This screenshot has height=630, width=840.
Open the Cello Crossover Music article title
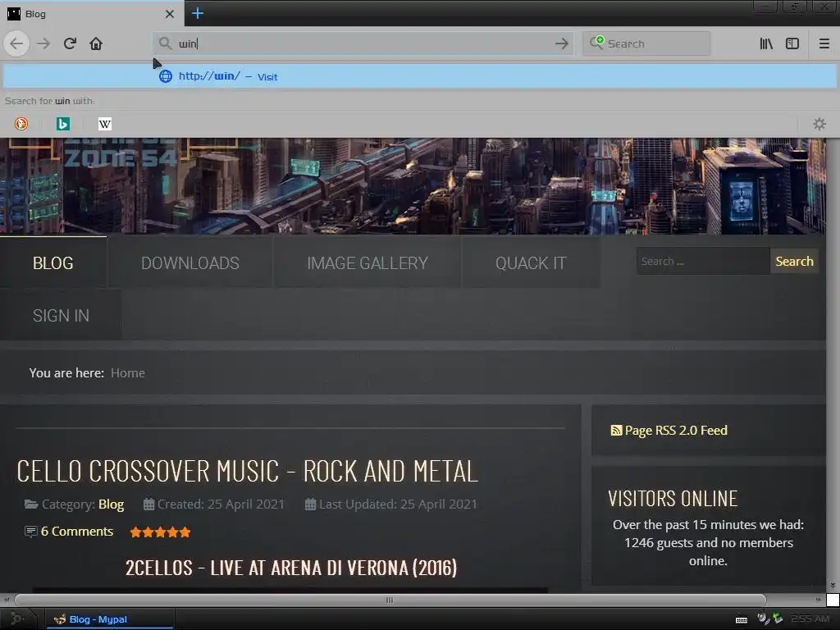247,472
